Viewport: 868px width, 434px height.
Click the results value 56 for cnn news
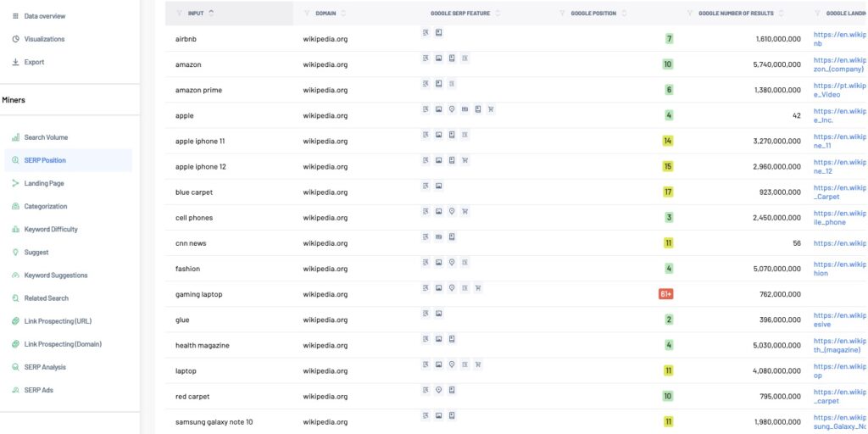click(797, 243)
